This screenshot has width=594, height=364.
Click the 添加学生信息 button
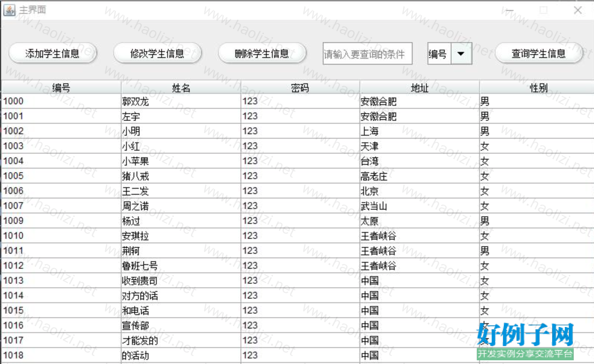[52, 54]
